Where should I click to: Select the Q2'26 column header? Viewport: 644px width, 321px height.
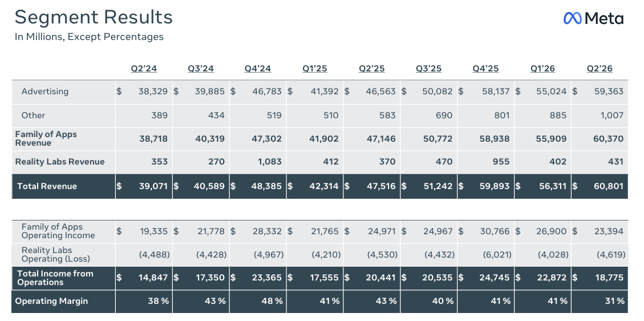600,69
